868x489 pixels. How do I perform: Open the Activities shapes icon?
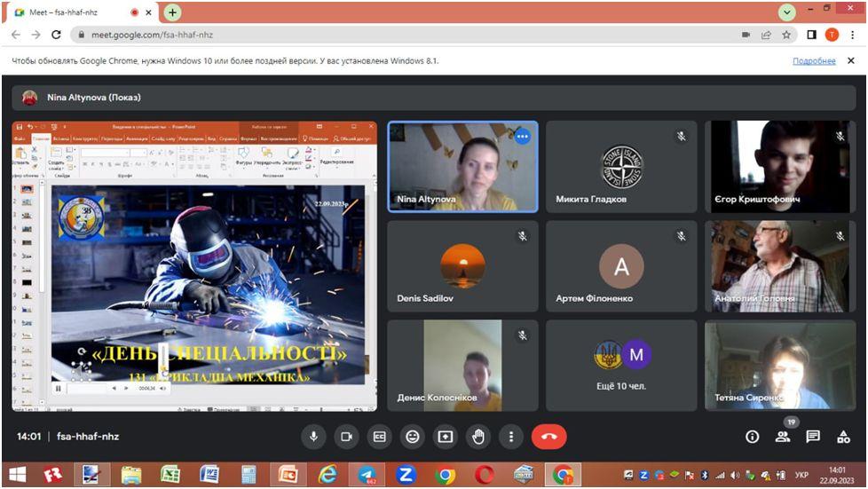(843, 437)
